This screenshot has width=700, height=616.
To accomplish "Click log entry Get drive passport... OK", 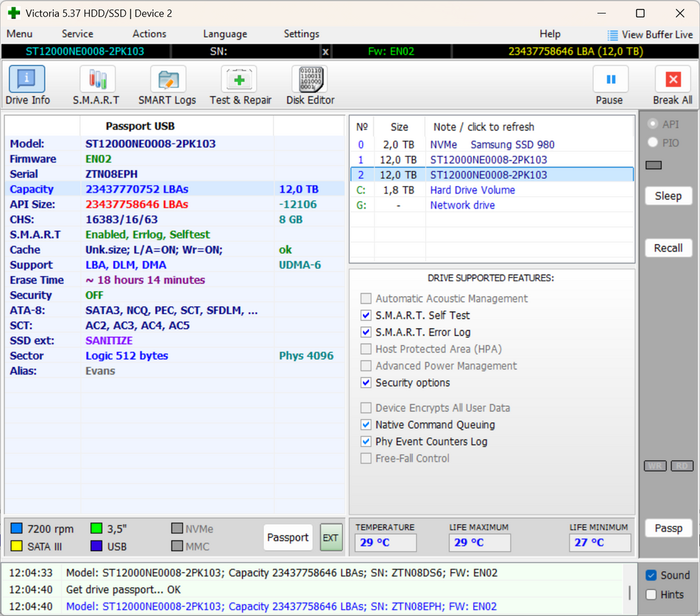I will 123,589.
